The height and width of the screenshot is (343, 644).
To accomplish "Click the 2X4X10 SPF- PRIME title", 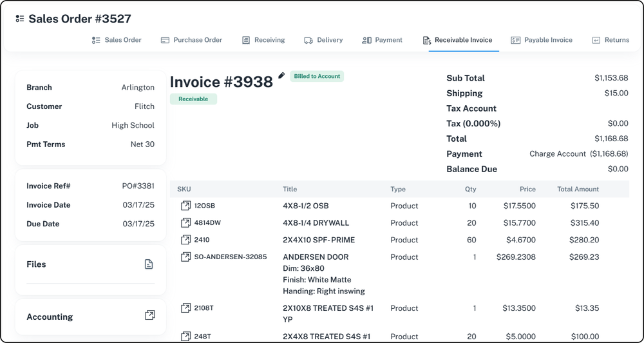I will pos(319,240).
